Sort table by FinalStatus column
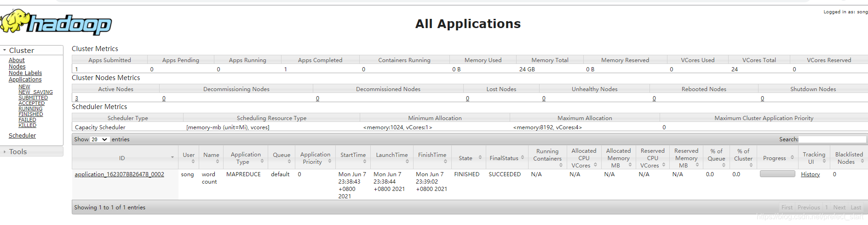This screenshot has width=868, height=225. click(x=506, y=158)
